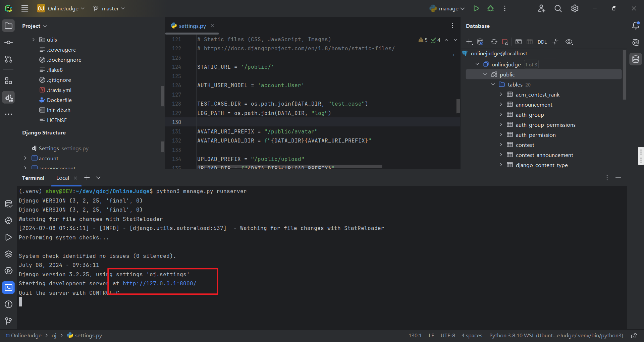
Task: Open Search Everywhere magnifier
Action: tap(558, 8)
